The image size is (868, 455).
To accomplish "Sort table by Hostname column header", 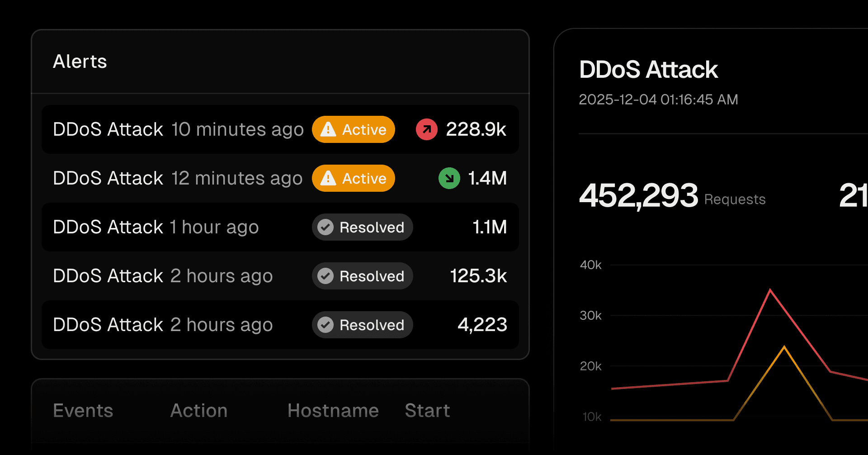I will point(333,411).
